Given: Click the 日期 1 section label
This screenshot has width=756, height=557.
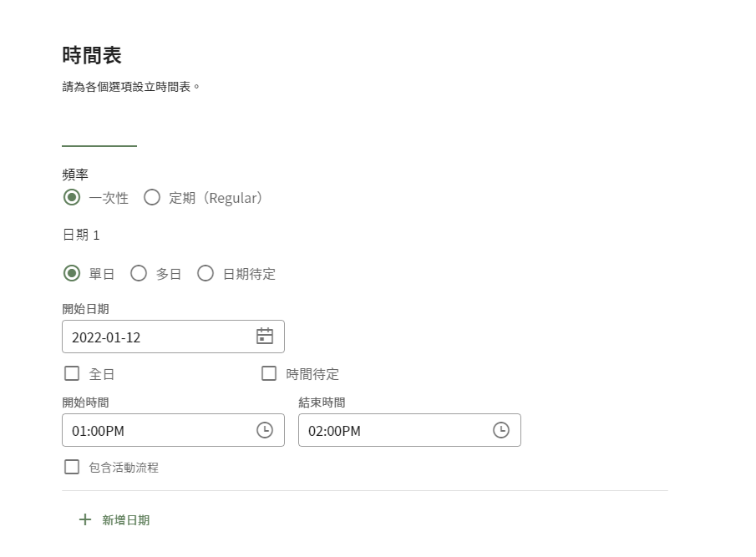Looking at the screenshot, I should 81,235.
